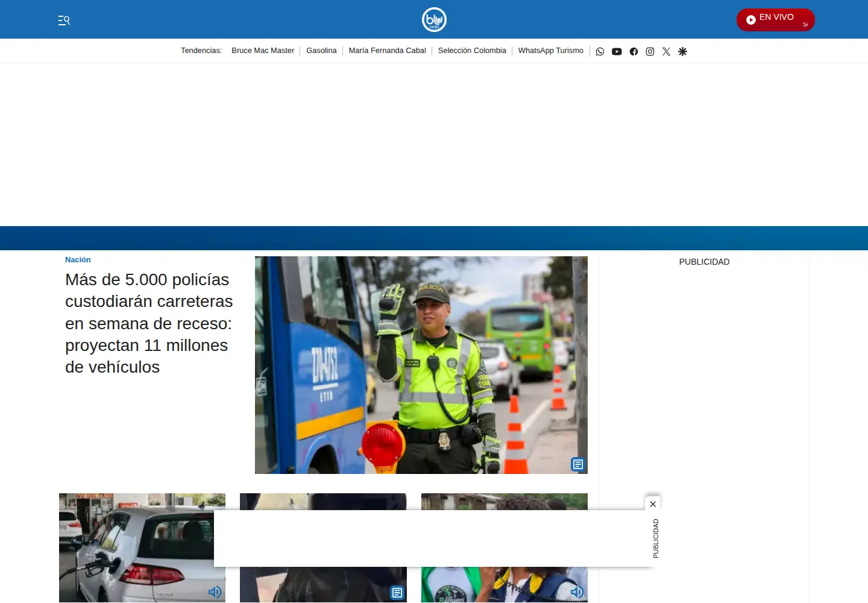
Task: Open the Facebook page icon
Action: point(634,51)
